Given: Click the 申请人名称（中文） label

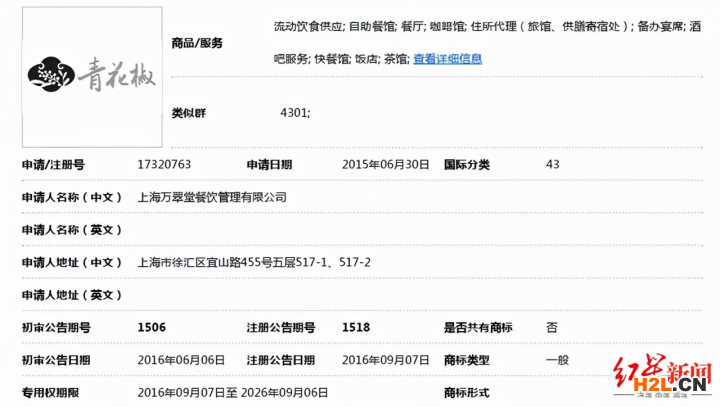Looking at the screenshot, I should tap(72, 197).
